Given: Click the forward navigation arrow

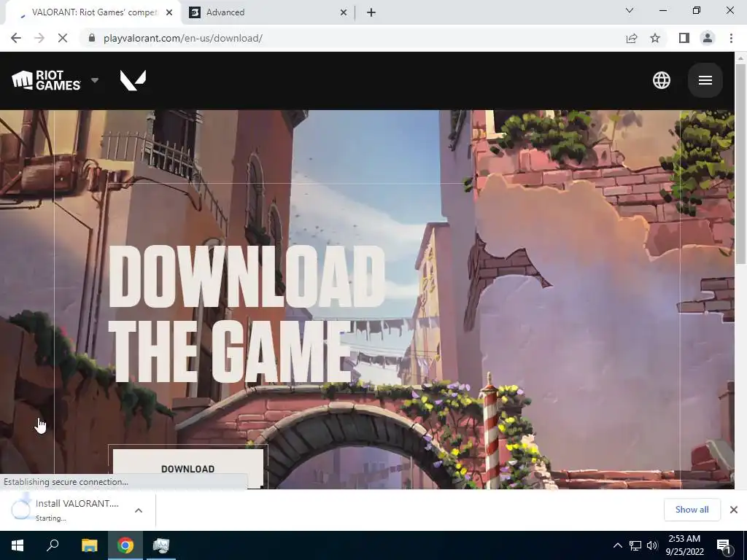Looking at the screenshot, I should 39,38.
